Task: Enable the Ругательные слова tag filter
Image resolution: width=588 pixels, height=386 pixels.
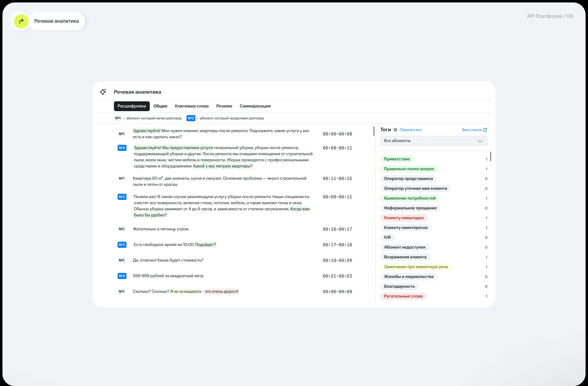Action: tap(403, 296)
